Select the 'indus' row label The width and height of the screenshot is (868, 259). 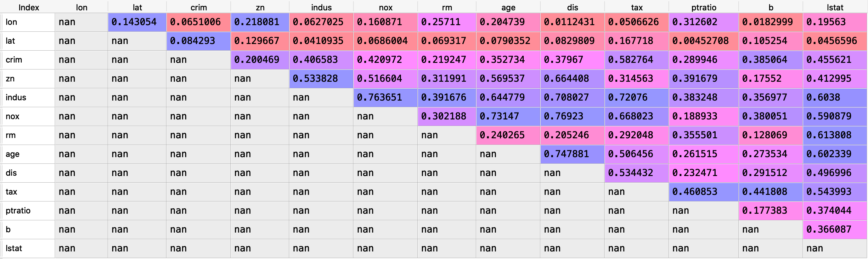[x=28, y=97]
